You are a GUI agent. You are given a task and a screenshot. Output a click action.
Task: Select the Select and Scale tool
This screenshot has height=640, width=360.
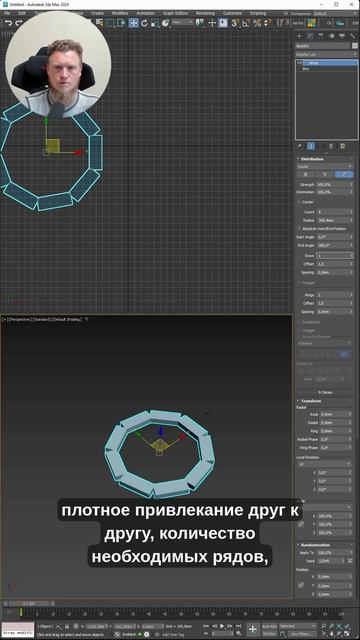[154, 23]
